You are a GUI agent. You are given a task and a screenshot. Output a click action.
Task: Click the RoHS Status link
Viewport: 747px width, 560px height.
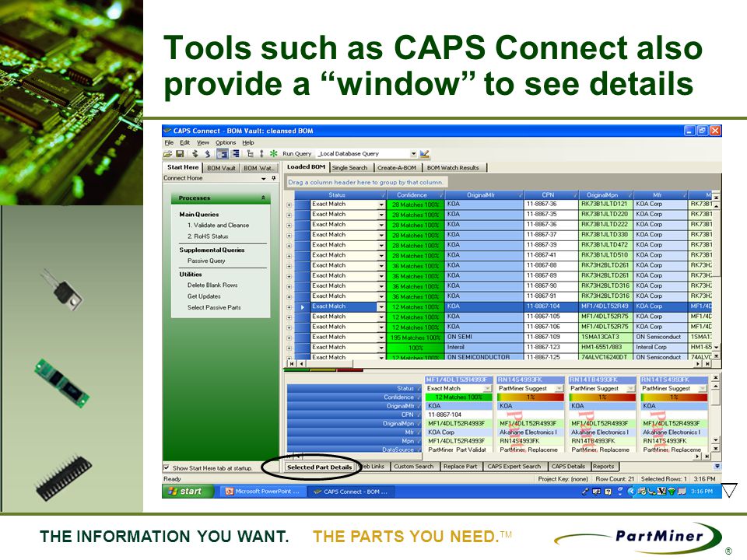pyautogui.click(x=208, y=236)
